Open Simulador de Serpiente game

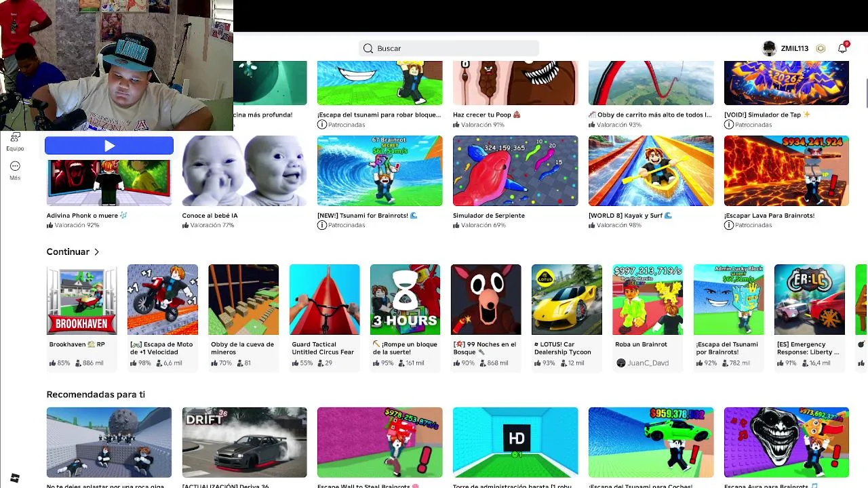(x=515, y=171)
